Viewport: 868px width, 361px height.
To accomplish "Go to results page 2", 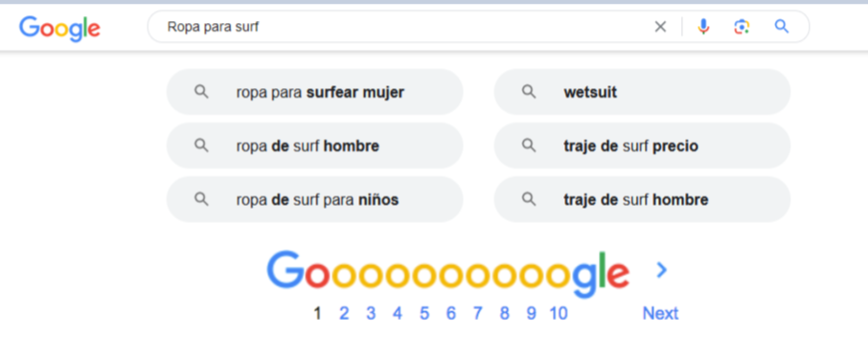I will click(x=344, y=314).
